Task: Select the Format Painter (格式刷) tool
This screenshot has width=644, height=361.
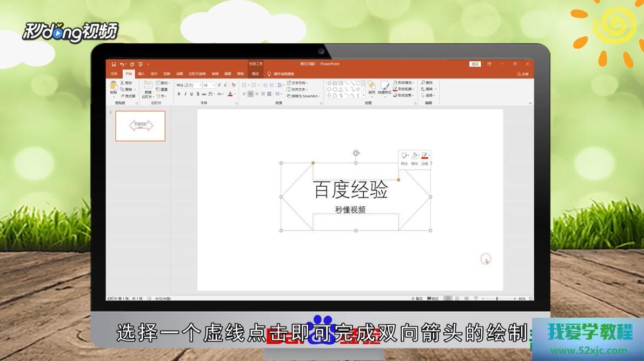Action: tap(128, 96)
